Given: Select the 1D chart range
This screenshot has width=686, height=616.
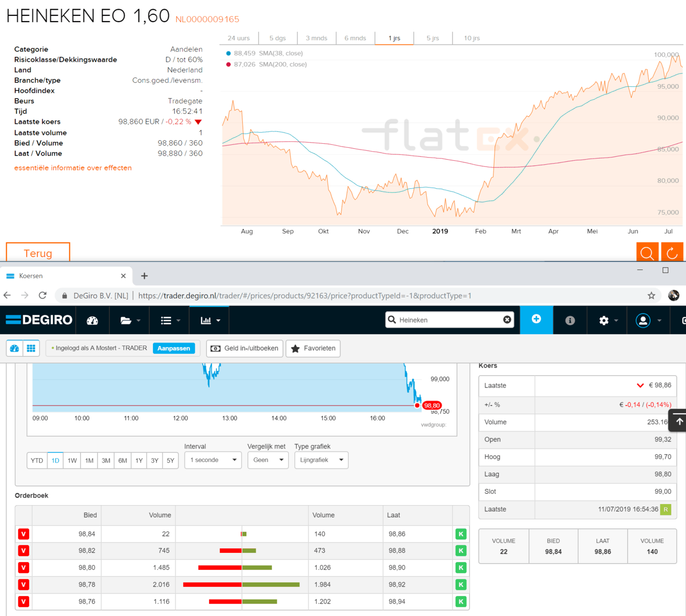Looking at the screenshot, I should [x=55, y=460].
